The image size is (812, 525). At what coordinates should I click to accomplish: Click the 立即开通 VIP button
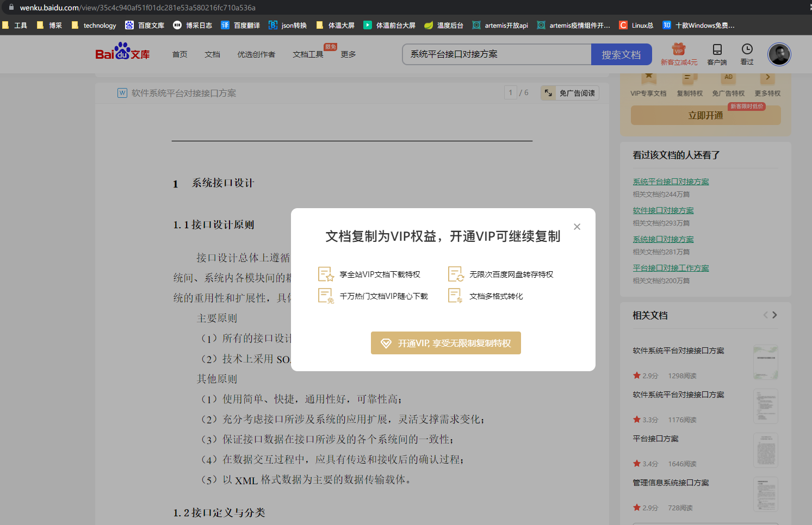[705, 115]
